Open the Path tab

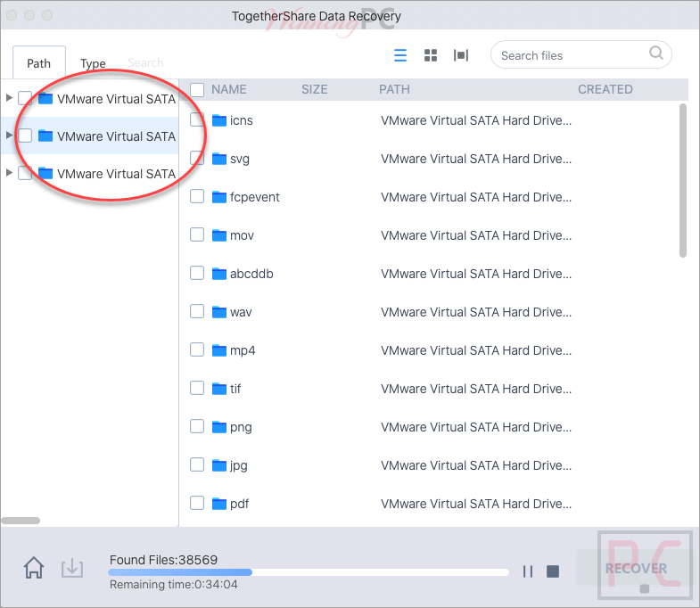[x=39, y=63]
